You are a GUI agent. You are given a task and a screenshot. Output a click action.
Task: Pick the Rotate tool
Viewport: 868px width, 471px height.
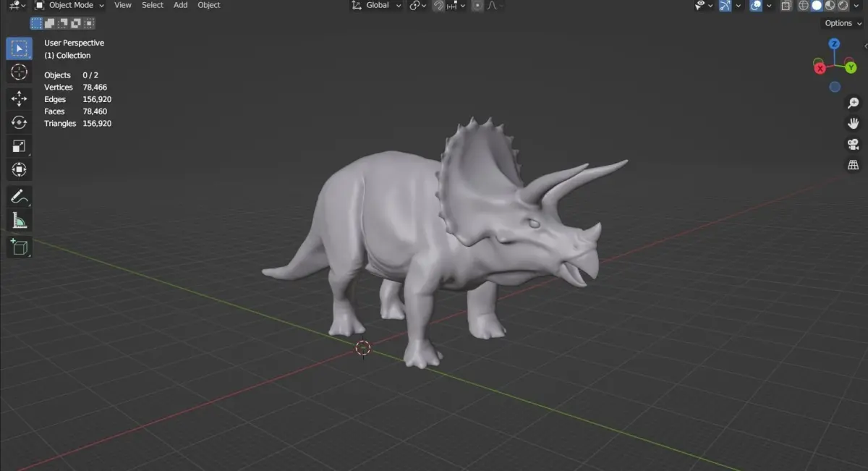(19, 122)
